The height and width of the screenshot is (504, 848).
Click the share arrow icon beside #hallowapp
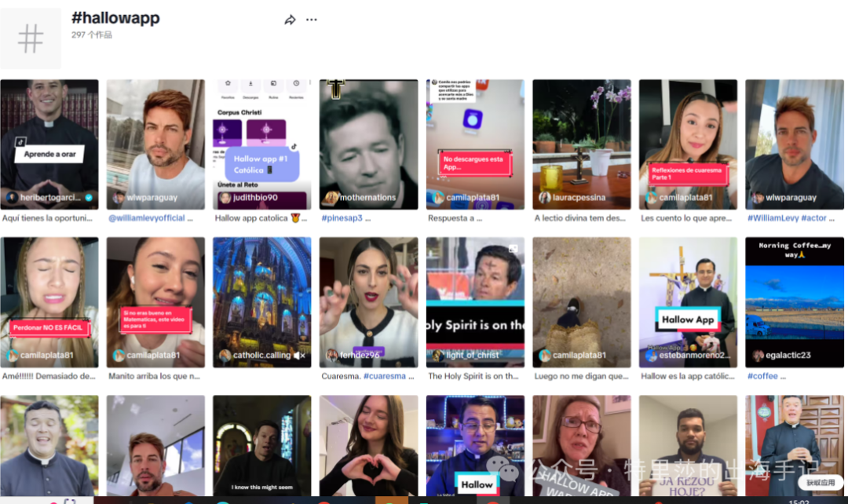click(x=290, y=20)
